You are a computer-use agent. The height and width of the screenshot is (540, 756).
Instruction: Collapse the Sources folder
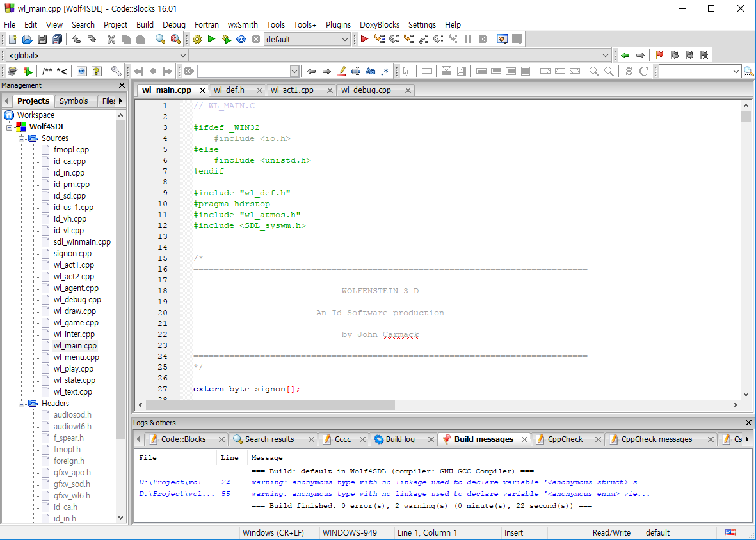[21, 139]
